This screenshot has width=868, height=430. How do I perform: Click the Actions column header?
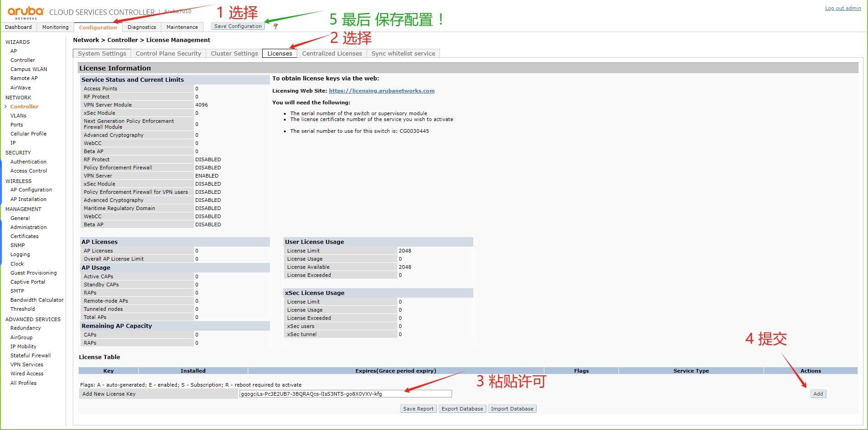tap(811, 371)
